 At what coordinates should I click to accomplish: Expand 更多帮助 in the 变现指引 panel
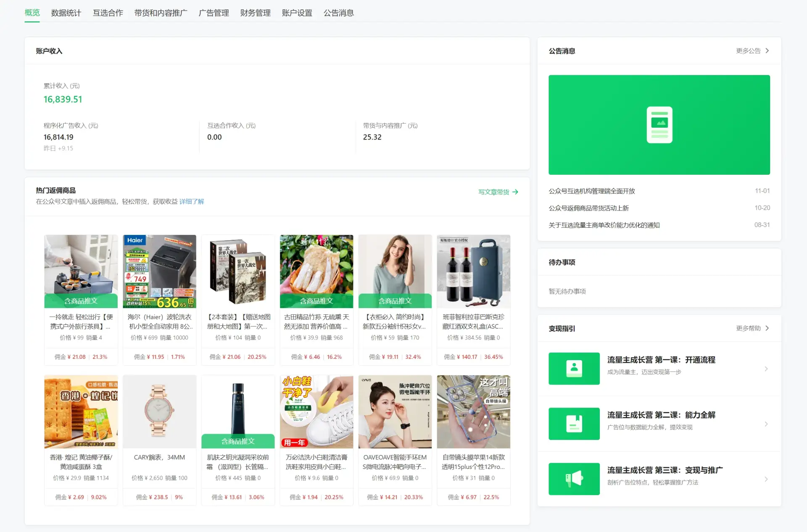pyautogui.click(x=767, y=328)
